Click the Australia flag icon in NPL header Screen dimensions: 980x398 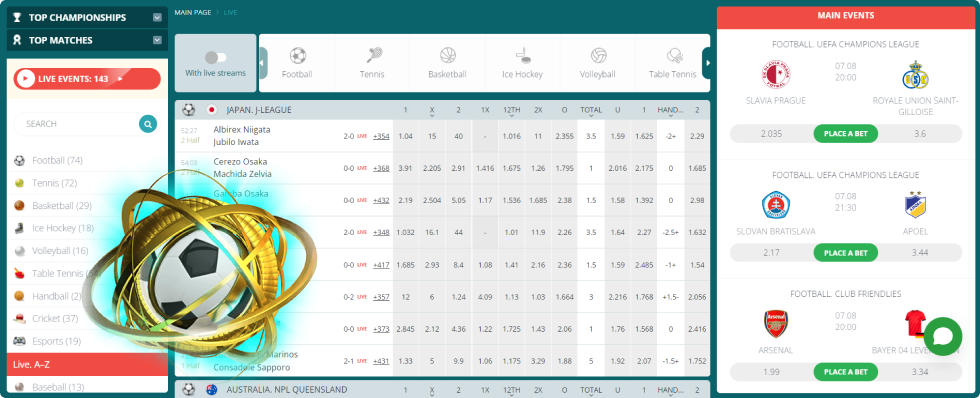(211, 389)
